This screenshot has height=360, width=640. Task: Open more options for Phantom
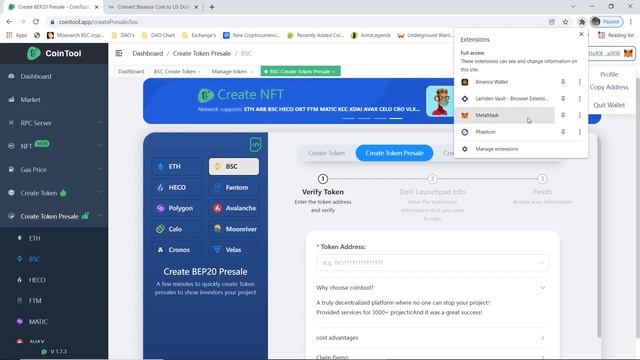pyautogui.click(x=580, y=132)
